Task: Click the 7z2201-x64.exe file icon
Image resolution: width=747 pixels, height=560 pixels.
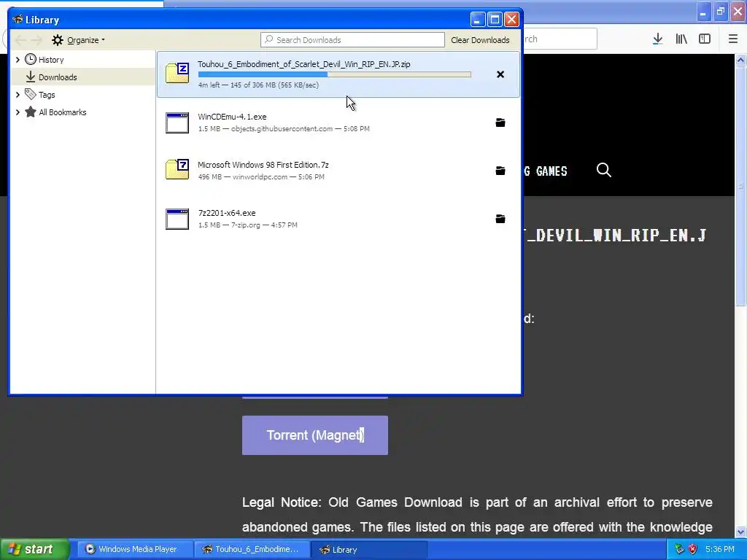Action: (177, 219)
